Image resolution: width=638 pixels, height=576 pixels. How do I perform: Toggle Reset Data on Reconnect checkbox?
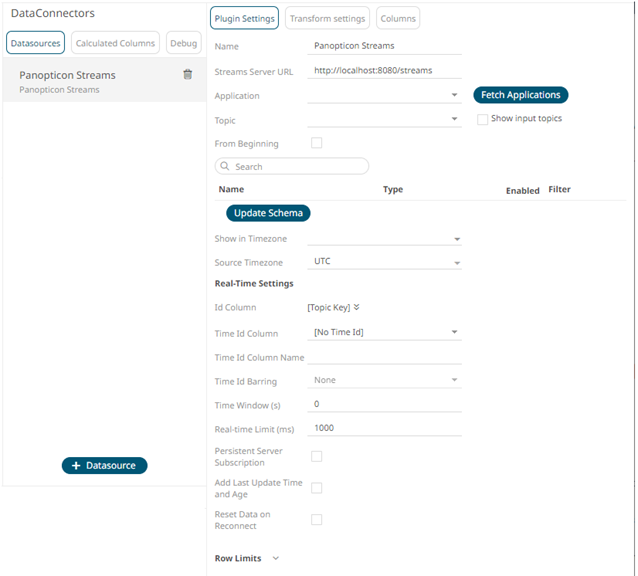316,520
